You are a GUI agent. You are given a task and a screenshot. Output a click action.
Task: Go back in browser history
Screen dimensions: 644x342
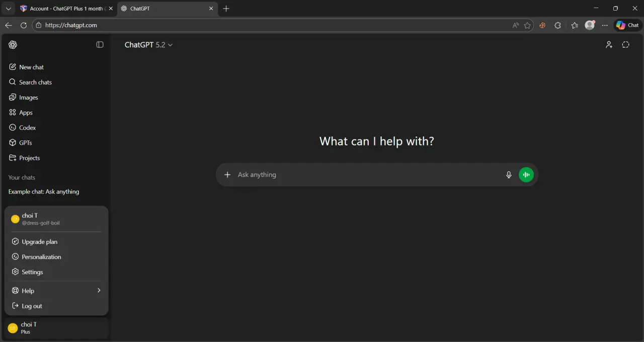(9, 25)
